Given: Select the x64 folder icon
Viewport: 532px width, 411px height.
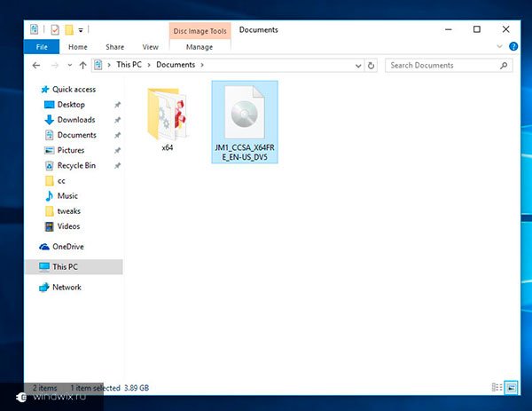Looking at the screenshot, I should [168, 115].
